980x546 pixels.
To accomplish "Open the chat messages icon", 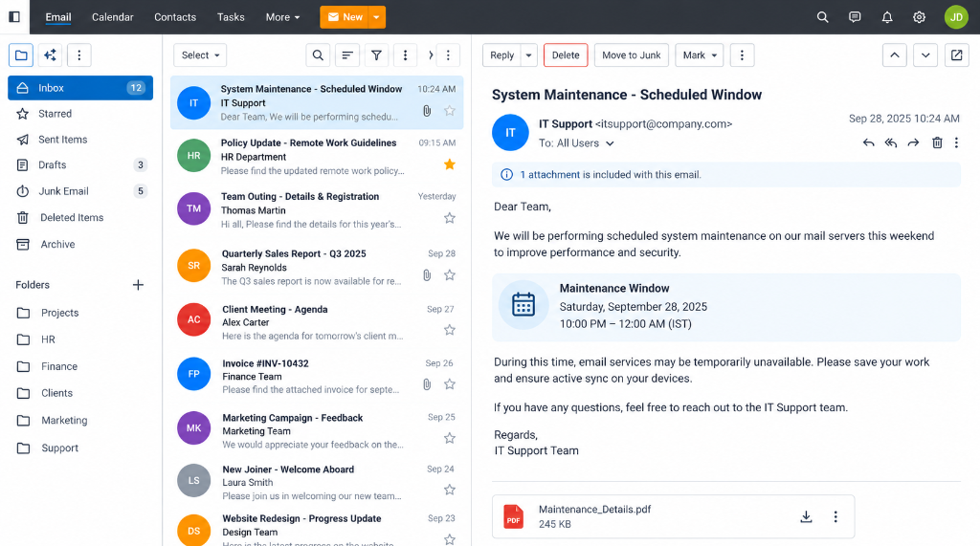I will [855, 17].
